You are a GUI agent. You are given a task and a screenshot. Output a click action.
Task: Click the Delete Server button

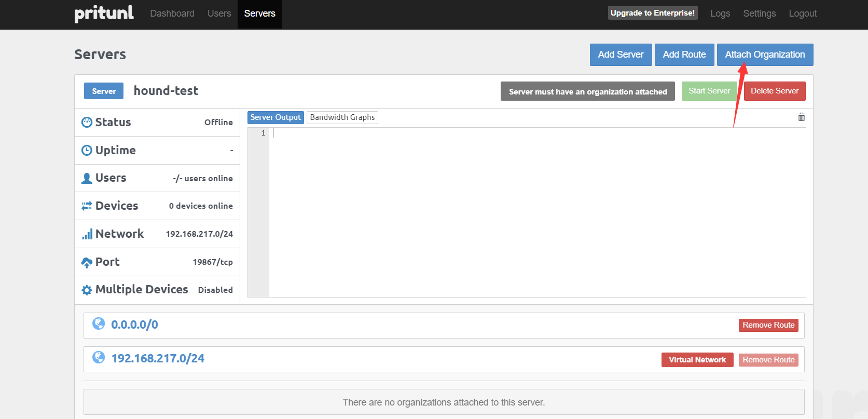pos(775,91)
